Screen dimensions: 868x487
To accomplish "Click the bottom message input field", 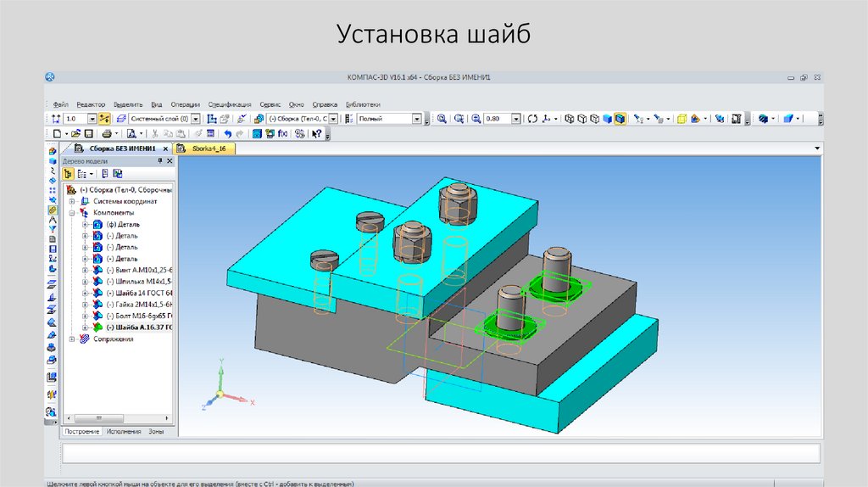I will (441, 453).
